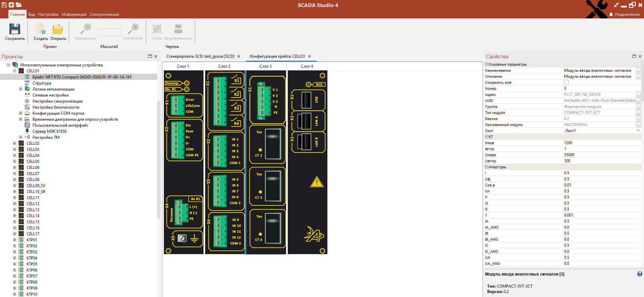Viewport: 644px width, 297px height.
Task: Collapse the Апертуры properties section
Action: (486, 167)
